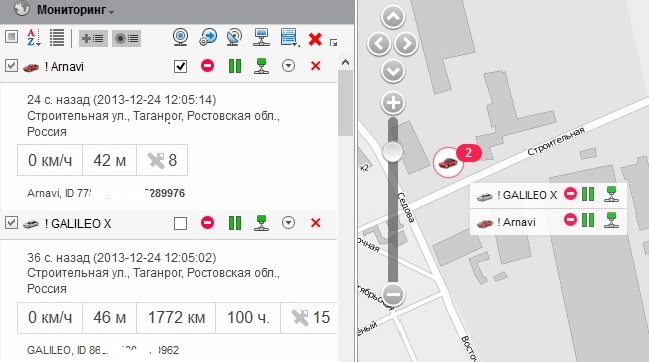Click the map zoom slider handle
649x362 pixels.
point(392,152)
